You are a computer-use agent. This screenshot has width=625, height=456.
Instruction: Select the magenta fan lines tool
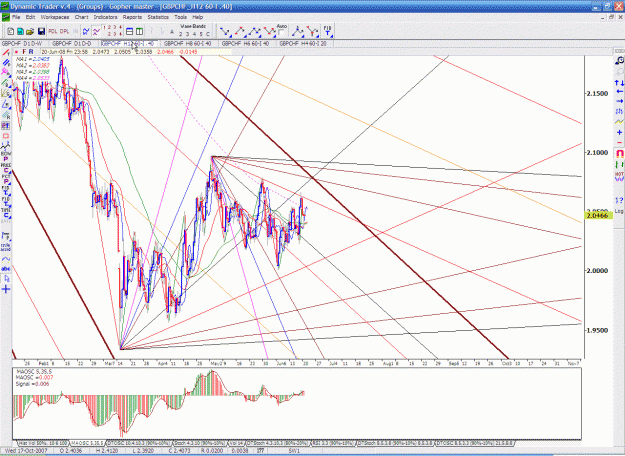[x=6, y=72]
